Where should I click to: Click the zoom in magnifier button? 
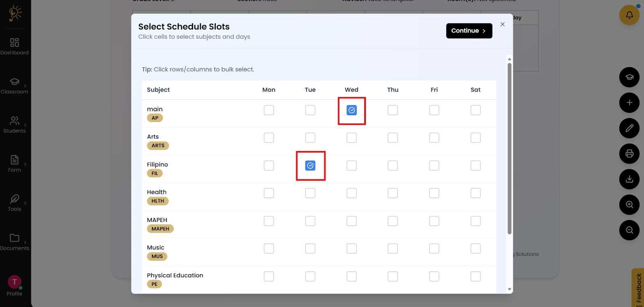click(x=629, y=205)
